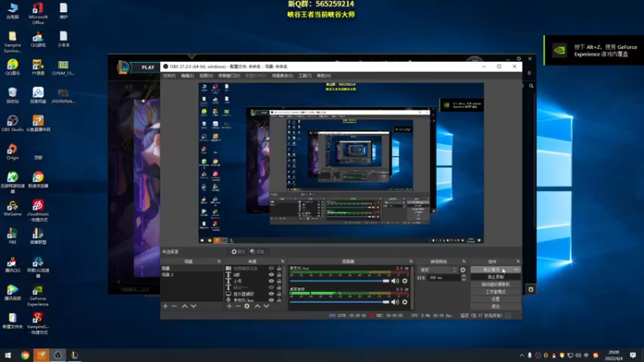Open the 视图(V) menu in OBS
The image size is (644, 362).
(x=206, y=76)
